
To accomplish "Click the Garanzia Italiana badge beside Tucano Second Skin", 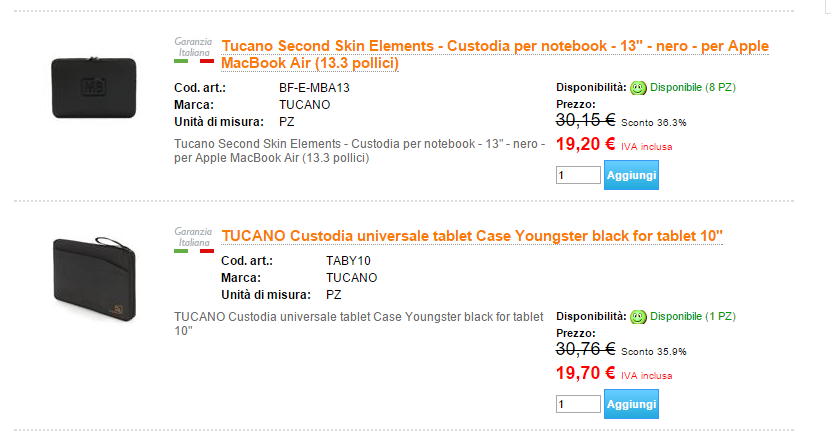I will pyautogui.click(x=194, y=50).
